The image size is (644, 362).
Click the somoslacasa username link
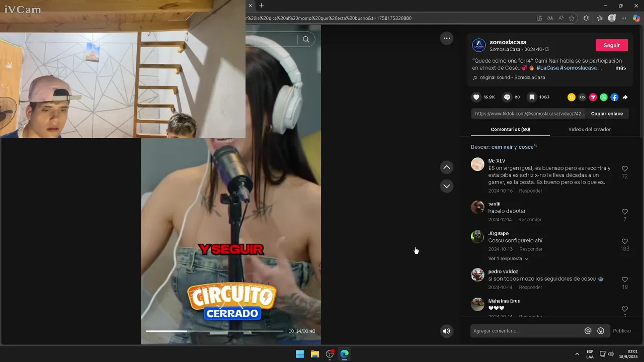508,42
